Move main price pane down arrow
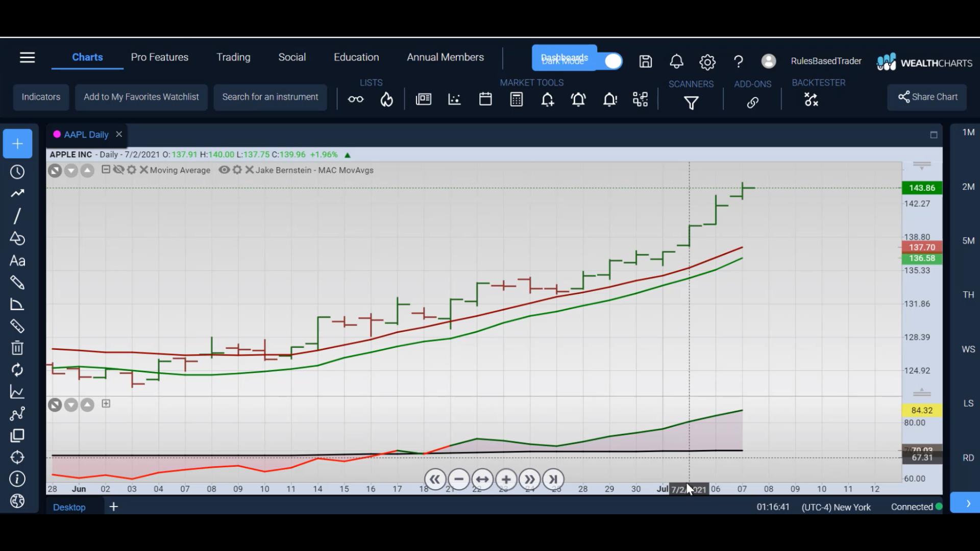Image resolution: width=980 pixels, height=551 pixels. pos(71,170)
